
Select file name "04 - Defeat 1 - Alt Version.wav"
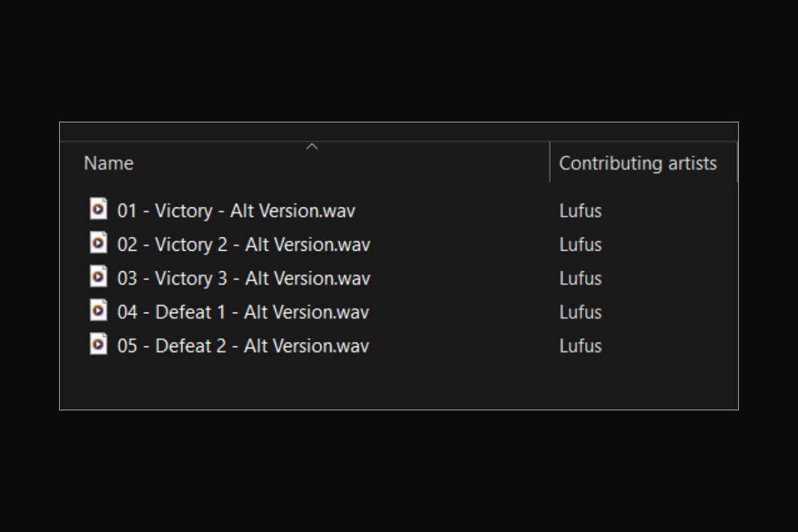pos(243,313)
